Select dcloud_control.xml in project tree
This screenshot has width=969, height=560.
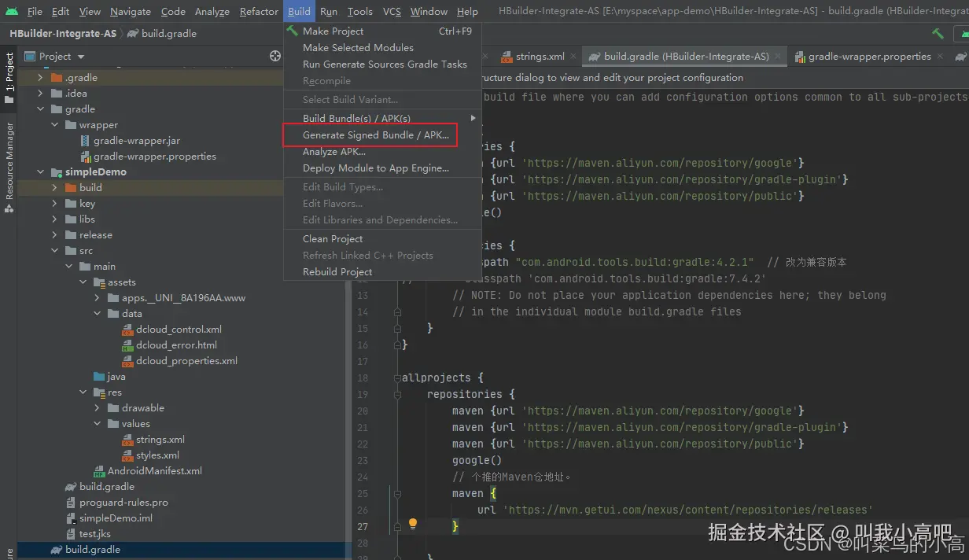[x=179, y=330]
